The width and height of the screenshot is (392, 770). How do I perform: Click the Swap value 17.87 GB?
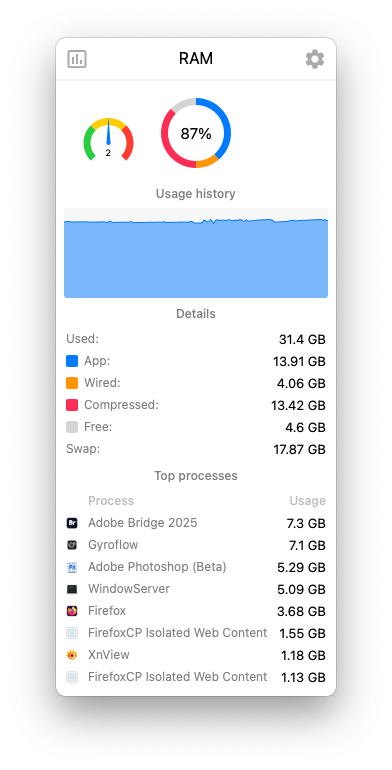coord(300,450)
